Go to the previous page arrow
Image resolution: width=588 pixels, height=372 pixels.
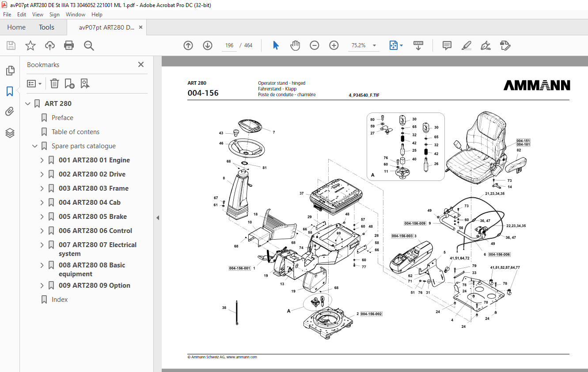[188, 45]
